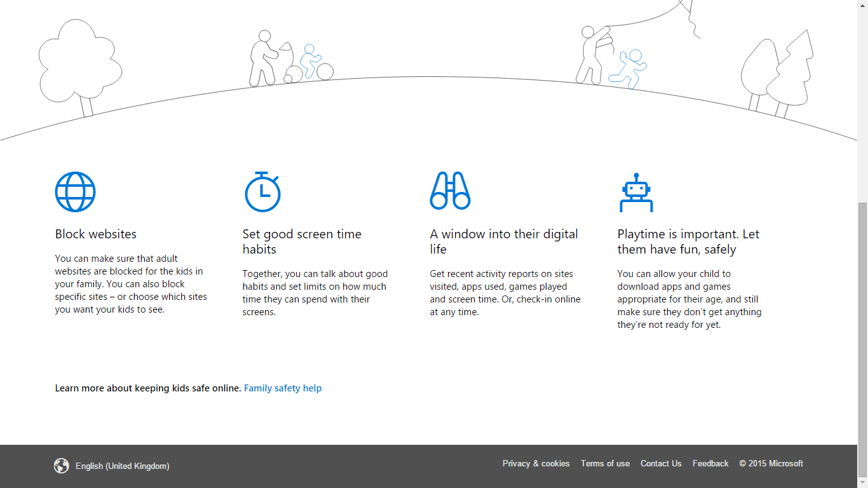Viewport: 868px width, 488px height.
Task: Click the Learn more about keeping kids safe text
Action: pyautogui.click(x=148, y=388)
